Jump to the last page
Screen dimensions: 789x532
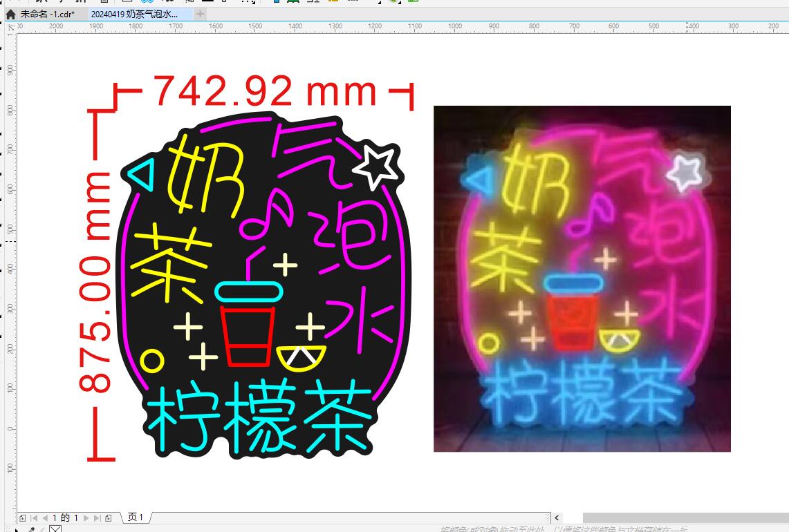tap(97, 517)
